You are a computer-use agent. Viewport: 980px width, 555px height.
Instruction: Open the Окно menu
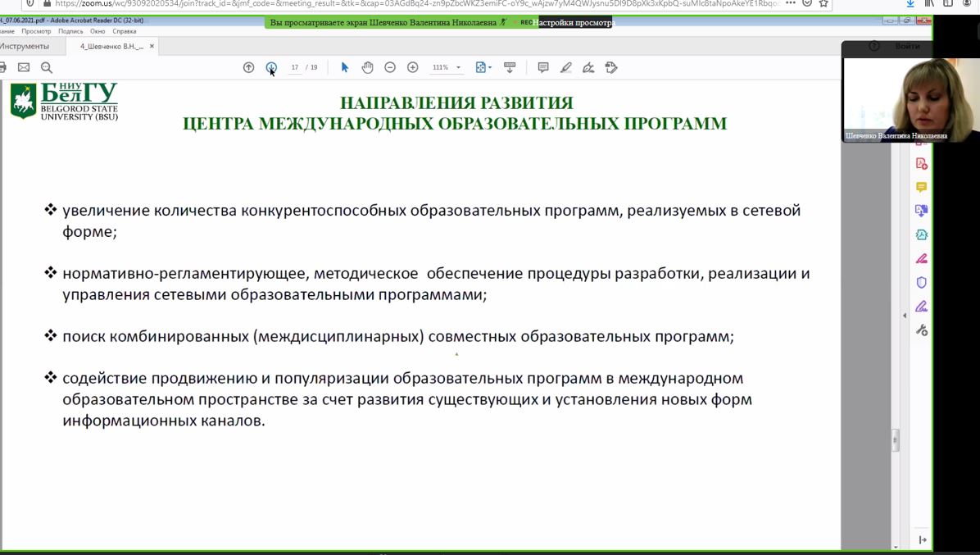click(98, 31)
